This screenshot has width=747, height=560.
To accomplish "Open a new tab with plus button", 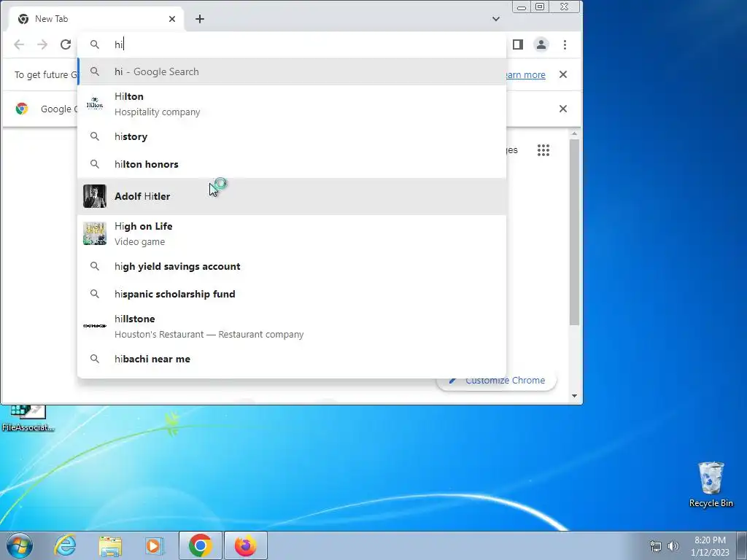I will click(200, 19).
